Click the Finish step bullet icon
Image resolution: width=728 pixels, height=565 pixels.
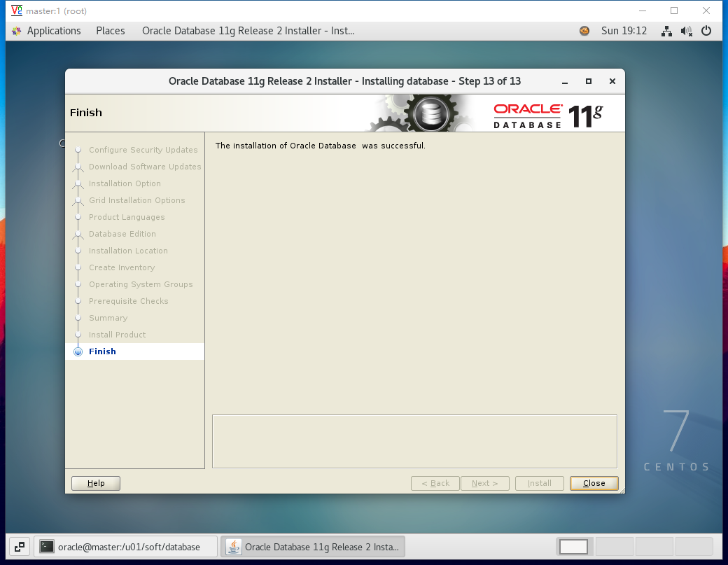pyautogui.click(x=78, y=351)
